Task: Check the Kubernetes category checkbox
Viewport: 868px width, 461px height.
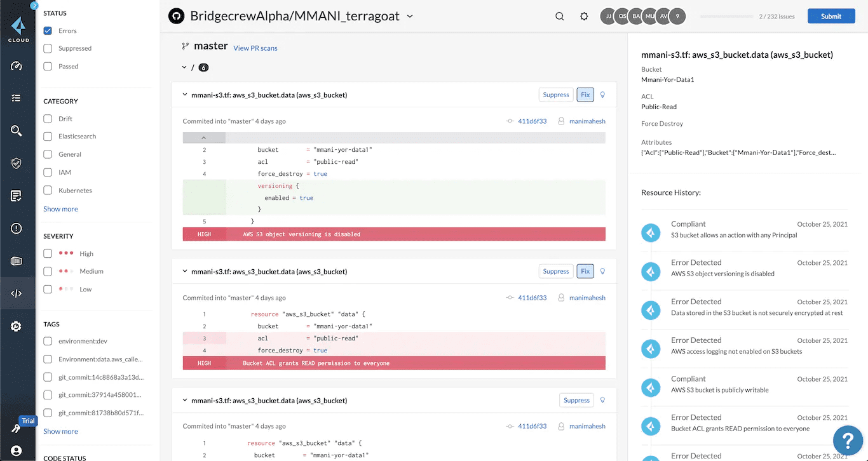Action: [x=48, y=190]
